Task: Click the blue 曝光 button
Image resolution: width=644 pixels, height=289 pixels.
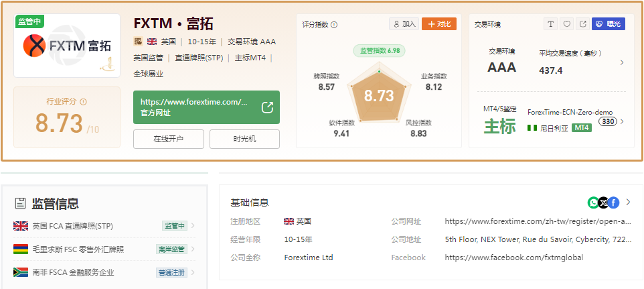Action: tap(609, 24)
